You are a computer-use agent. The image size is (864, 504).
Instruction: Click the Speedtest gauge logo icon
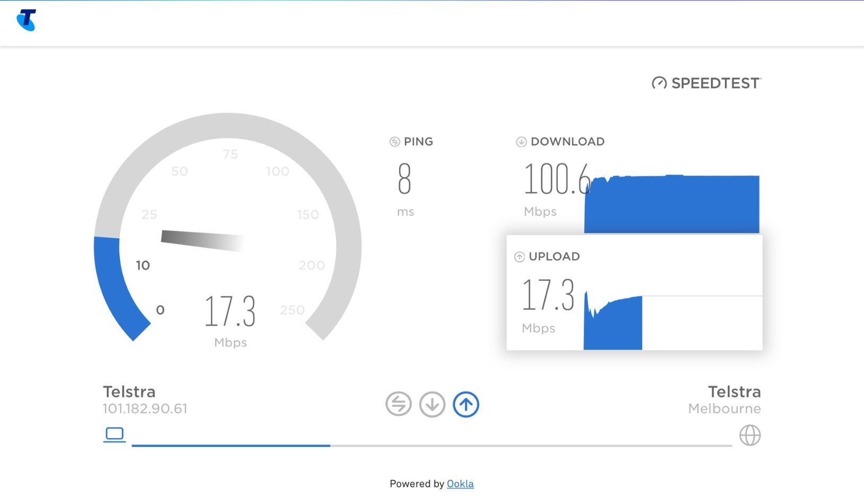pyautogui.click(x=659, y=83)
